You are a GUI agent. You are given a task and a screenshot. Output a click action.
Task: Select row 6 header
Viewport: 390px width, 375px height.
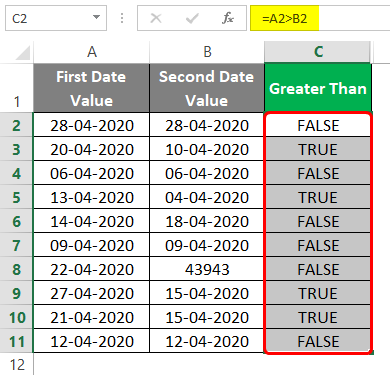coord(17,221)
